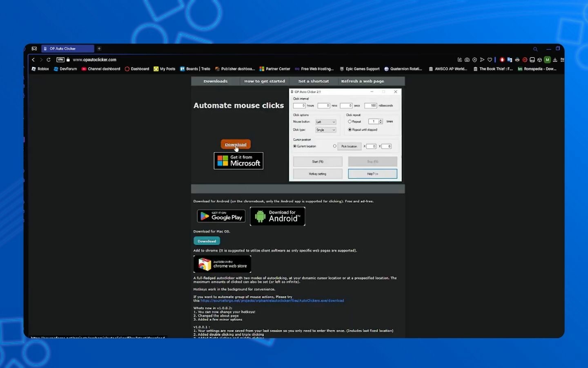Select the Repeat radio button in app preview
588x368 pixels.
click(x=350, y=122)
